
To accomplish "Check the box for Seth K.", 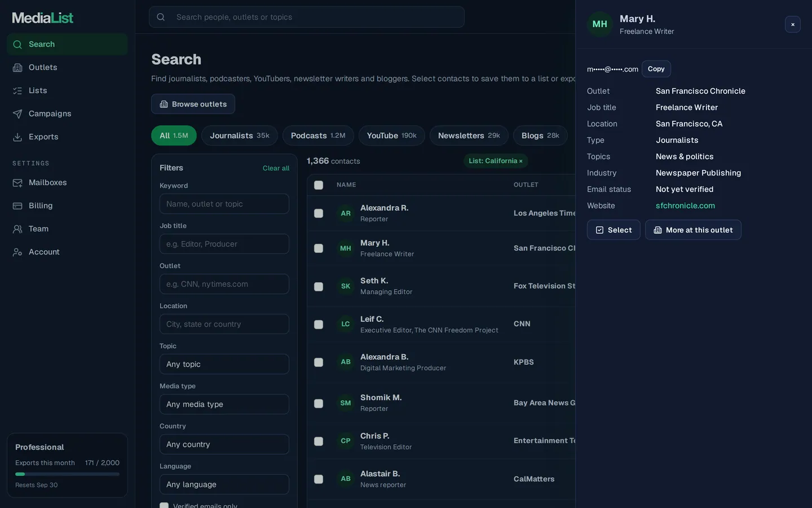I will [319, 287].
